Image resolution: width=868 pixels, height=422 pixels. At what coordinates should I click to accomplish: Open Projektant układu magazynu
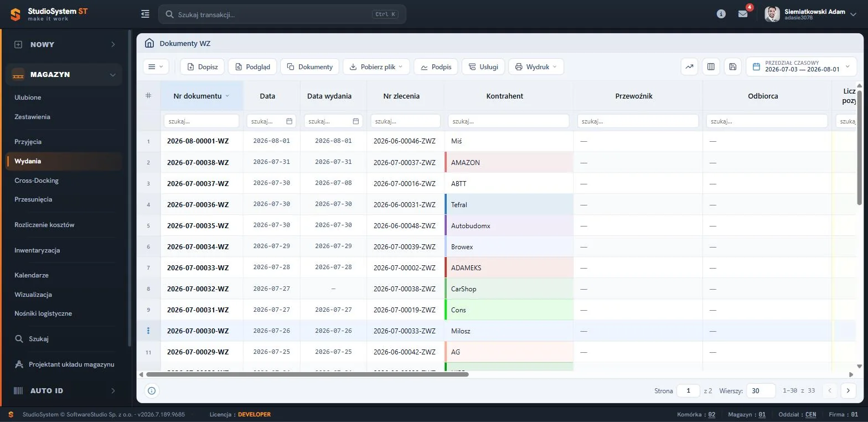click(x=64, y=364)
